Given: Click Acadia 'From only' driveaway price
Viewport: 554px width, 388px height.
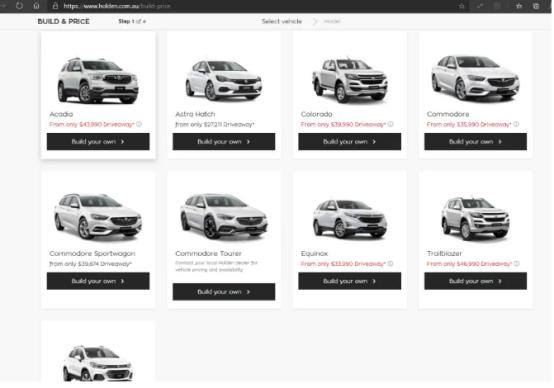Looking at the screenshot, I should click(x=92, y=124).
